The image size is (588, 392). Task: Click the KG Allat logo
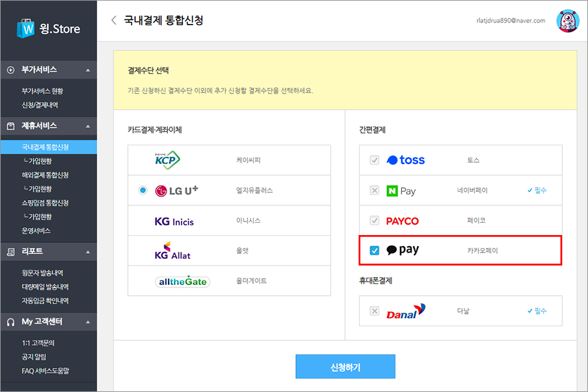[173, 251]
